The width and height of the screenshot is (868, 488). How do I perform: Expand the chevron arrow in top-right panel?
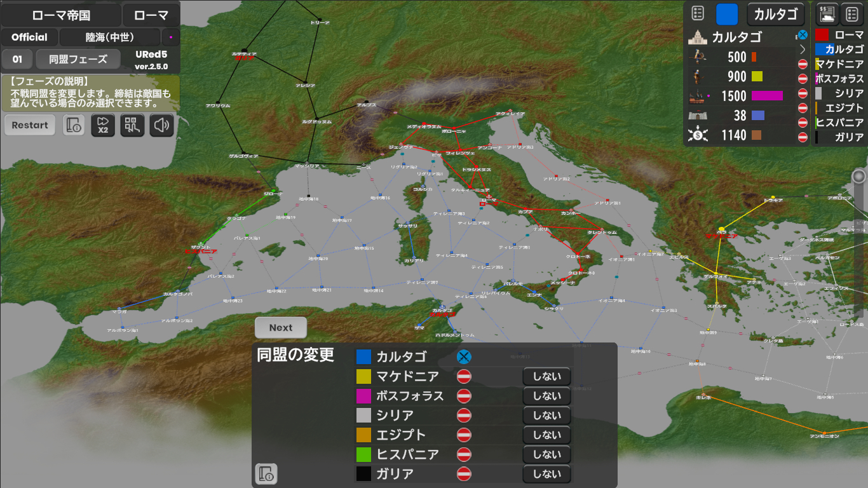point(803,49)
